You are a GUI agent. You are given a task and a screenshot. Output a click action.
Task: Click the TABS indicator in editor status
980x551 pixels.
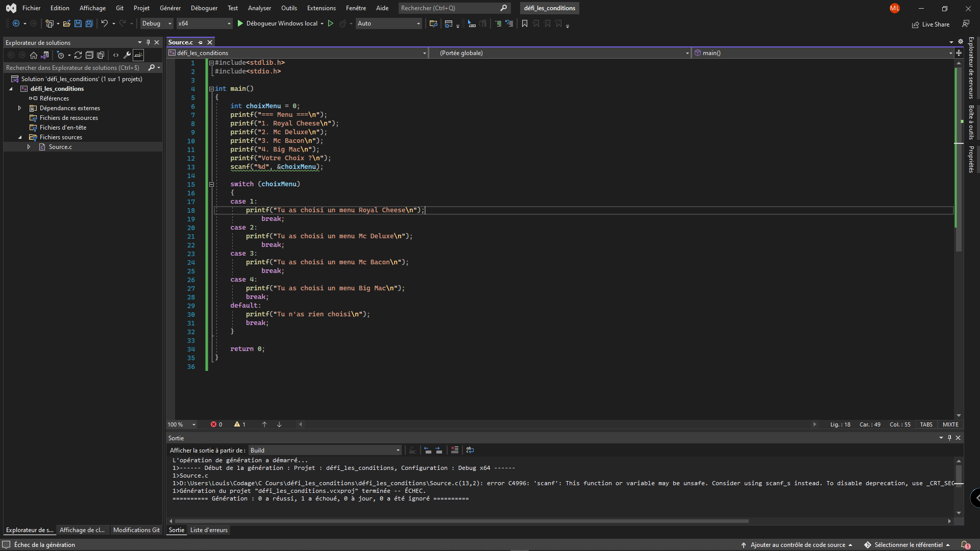click(926, 424)
